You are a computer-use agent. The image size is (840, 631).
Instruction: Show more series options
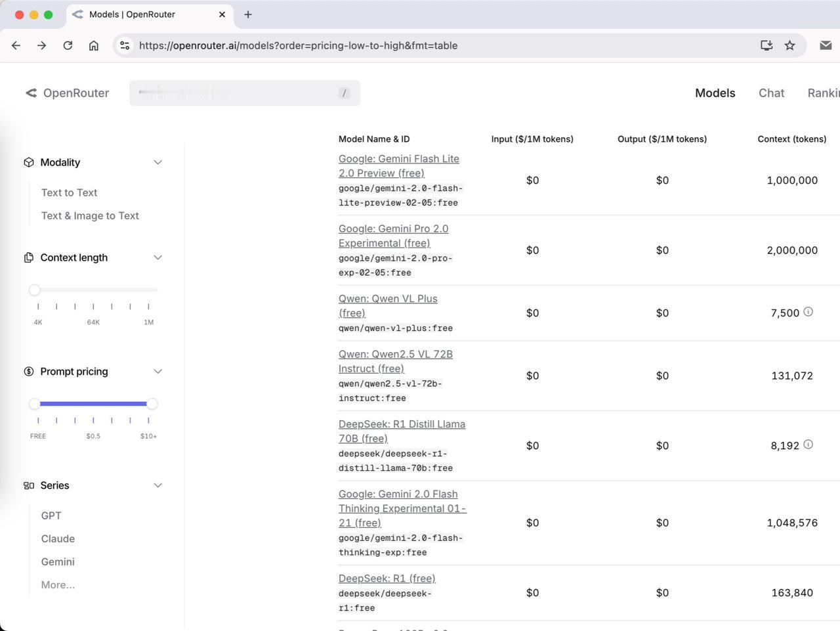[x=58, y=584]
